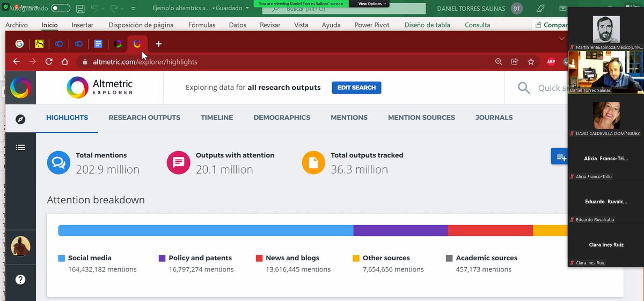644x301 pixels.
Task: Click the Excel redo arrow
Action: pyautogui.click(x=114, y=9)
